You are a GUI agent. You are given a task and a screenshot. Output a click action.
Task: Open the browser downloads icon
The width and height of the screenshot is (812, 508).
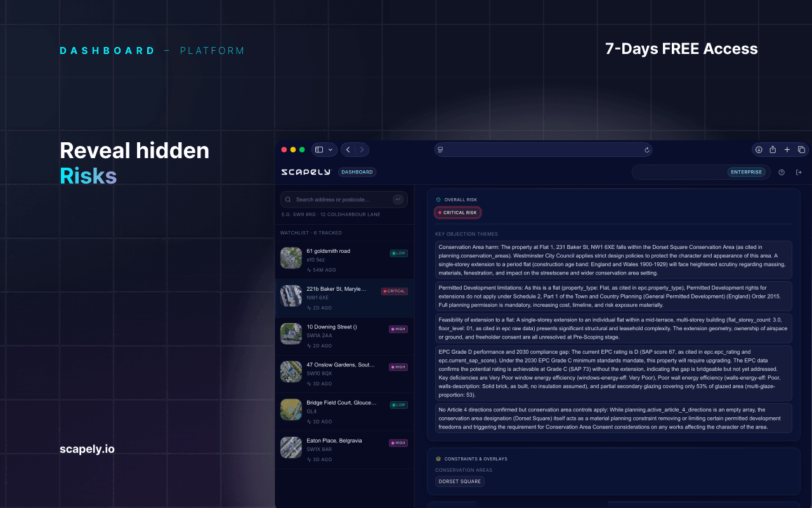click(758, 150)
